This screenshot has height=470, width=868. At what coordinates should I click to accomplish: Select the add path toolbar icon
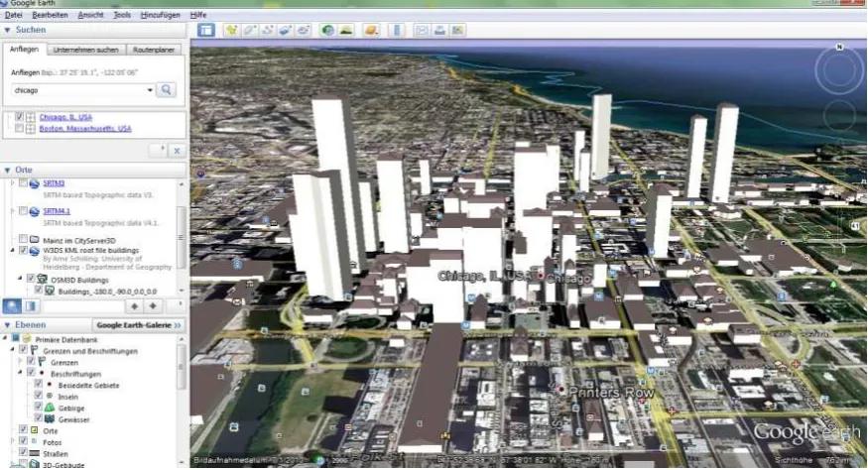[268, 31]
